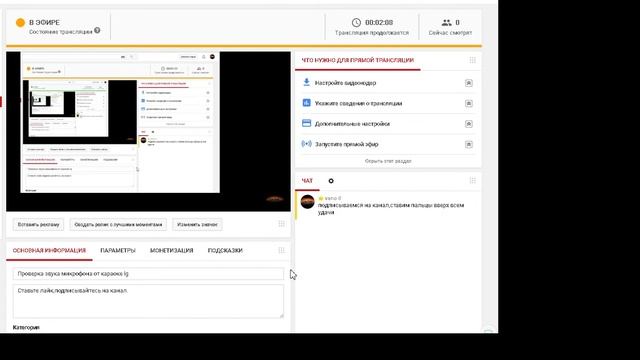Click the stream duration clock icon

356,22
